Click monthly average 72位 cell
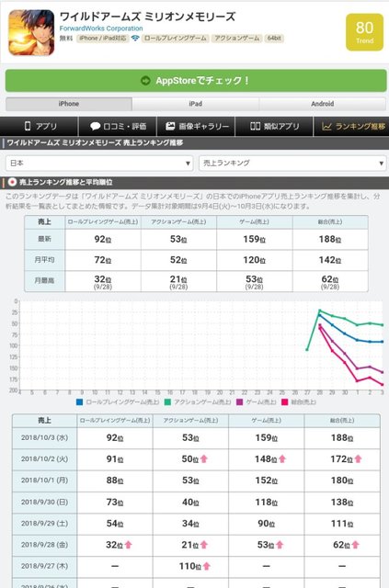389x588 pixels. coord(103,260)
